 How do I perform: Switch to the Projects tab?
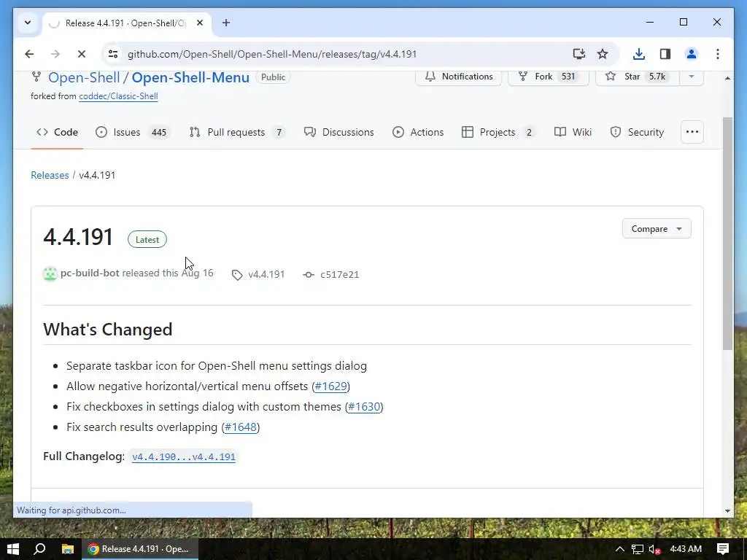pos(499,133)
